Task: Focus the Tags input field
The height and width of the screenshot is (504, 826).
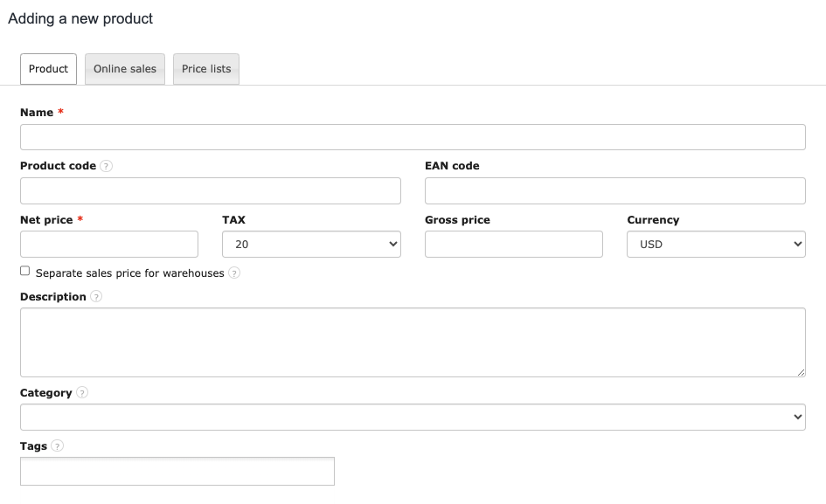Action: pyautogui.click(x=177, y=472)
